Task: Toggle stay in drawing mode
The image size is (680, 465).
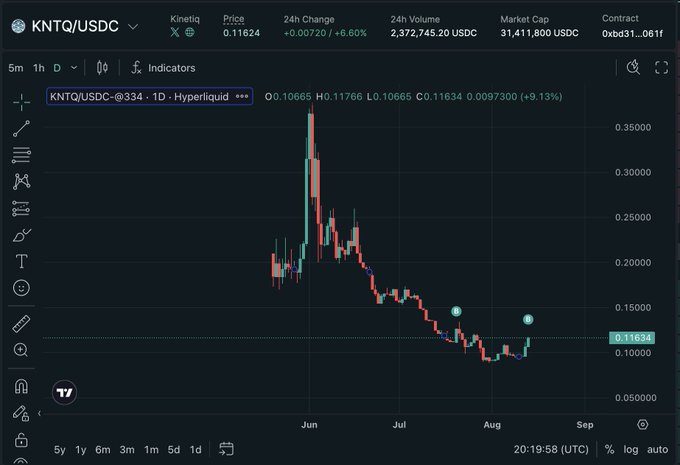Action: (x=21, y=413)
